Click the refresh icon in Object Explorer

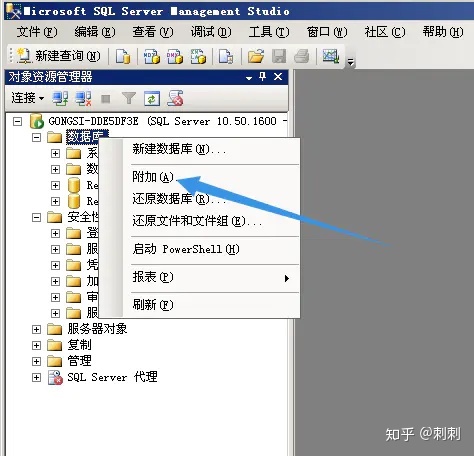pyautogui.click(x=152, y=99)
